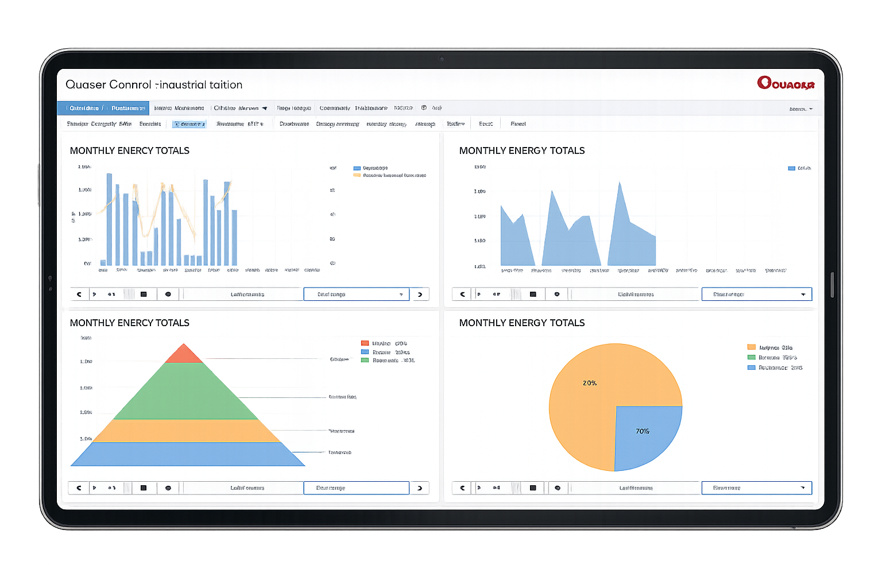This screenshot has width=882, height=588.
Task: Stop playback in the pyramid chart panel
Action: (x=144, y=488)
